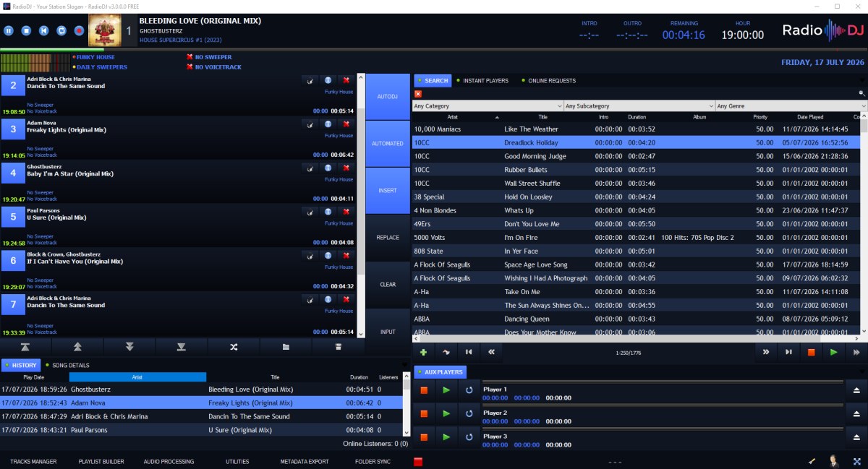
Task: Shuffle the playlist with the shuffle icon
Action: [234, 347]
